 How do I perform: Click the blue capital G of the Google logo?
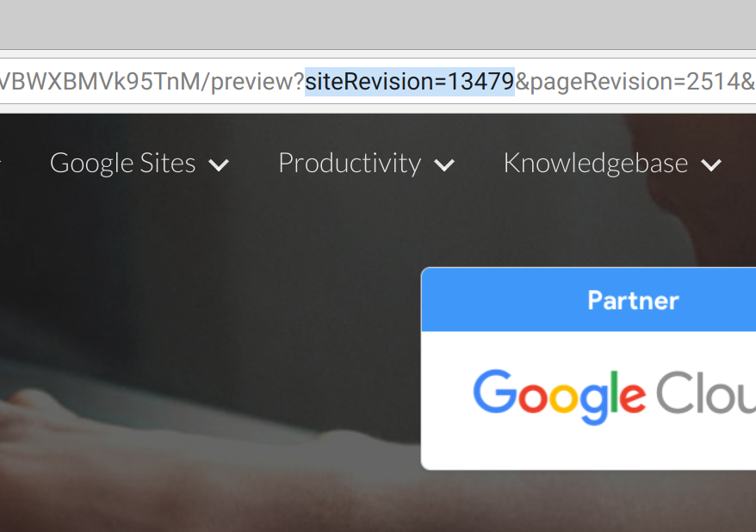(495, 392)
